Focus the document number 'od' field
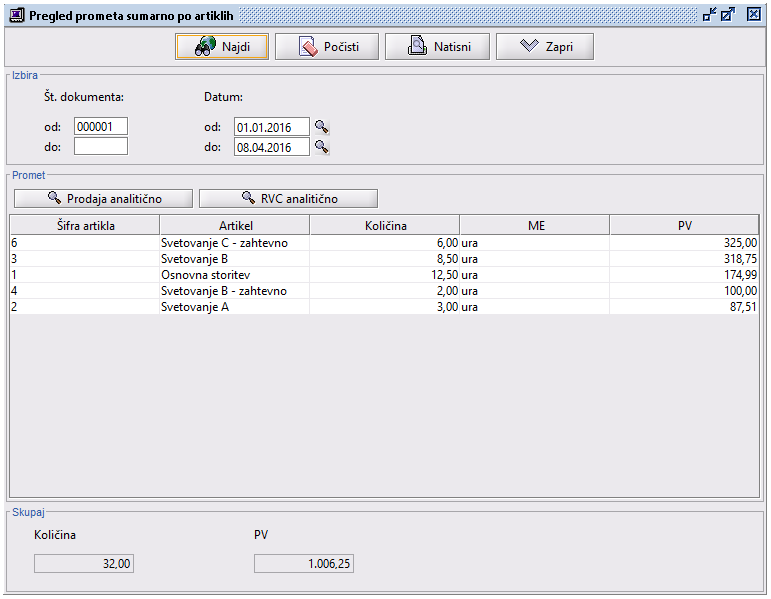 pos(101,127)
